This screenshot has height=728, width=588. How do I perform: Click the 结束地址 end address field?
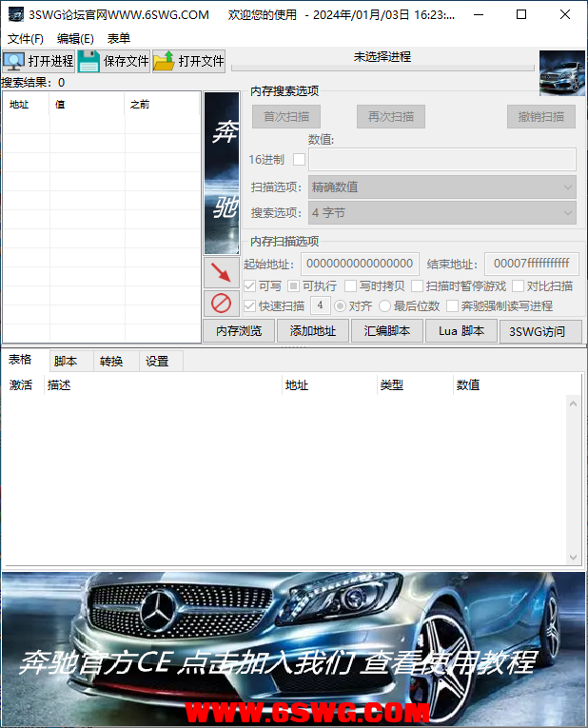coord(532,265)
